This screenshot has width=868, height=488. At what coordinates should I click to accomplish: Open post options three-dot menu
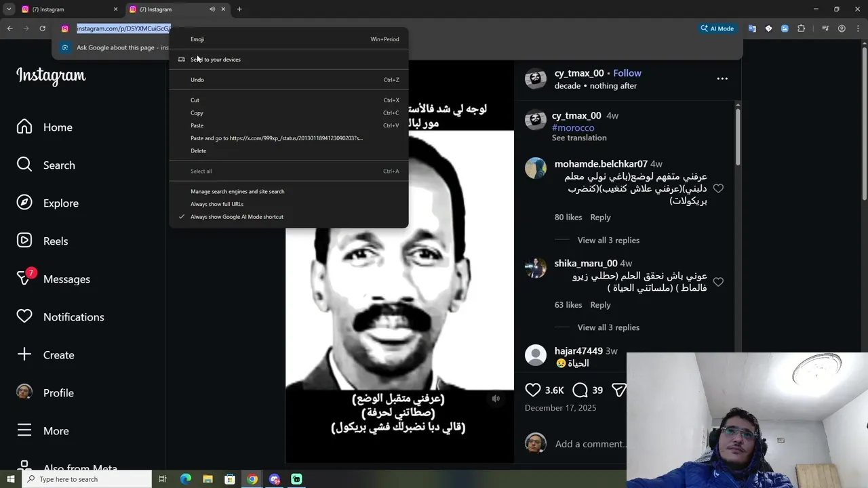coord(722,79)
